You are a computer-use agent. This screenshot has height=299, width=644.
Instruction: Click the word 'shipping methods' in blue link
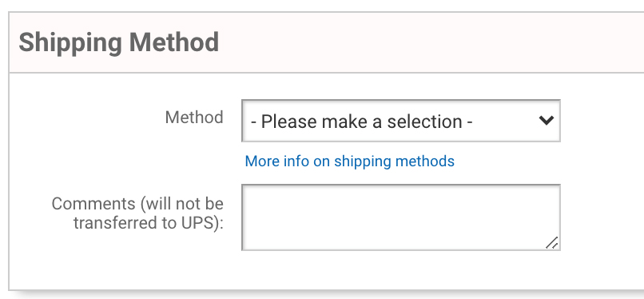[x=394, y=161]
